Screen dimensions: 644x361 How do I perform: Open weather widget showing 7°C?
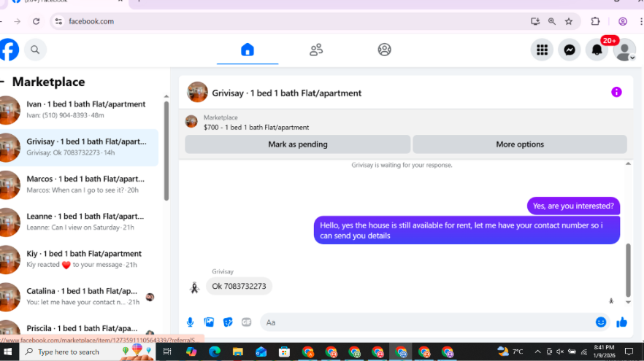(x=510, y=352)
